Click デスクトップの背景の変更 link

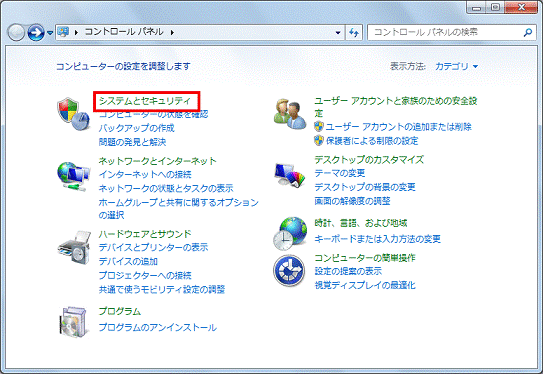pos(365,187)
